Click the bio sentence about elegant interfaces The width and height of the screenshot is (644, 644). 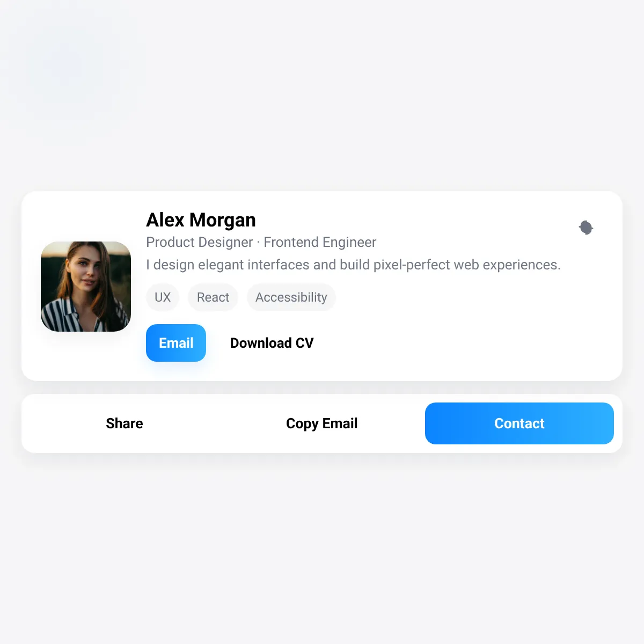pos(354,265)
